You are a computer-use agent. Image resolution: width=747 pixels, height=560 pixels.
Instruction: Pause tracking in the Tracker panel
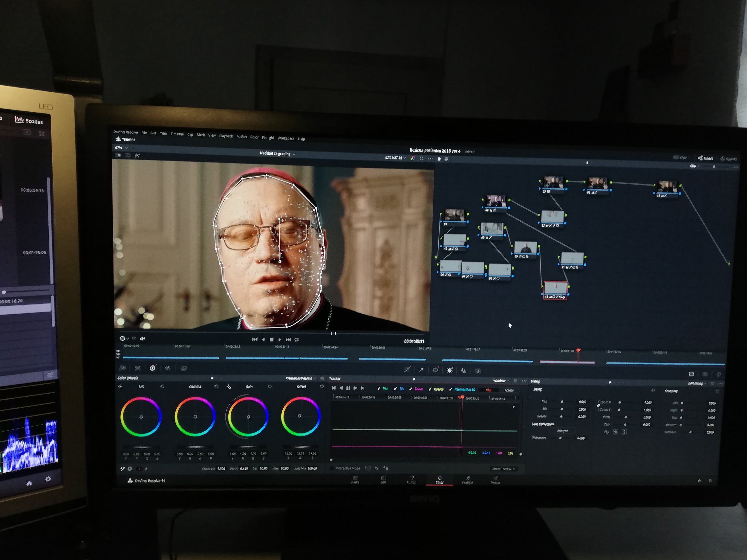[348, 388]
